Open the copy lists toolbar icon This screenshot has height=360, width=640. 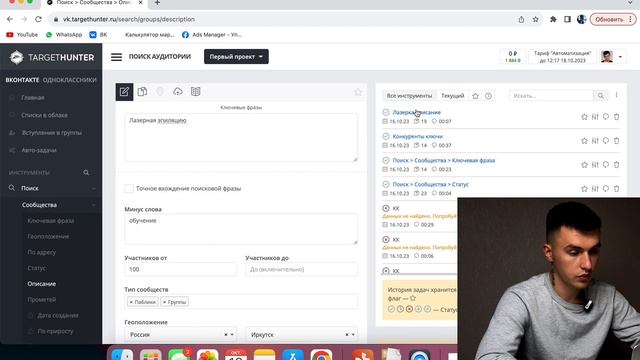[x=142, y=92]
